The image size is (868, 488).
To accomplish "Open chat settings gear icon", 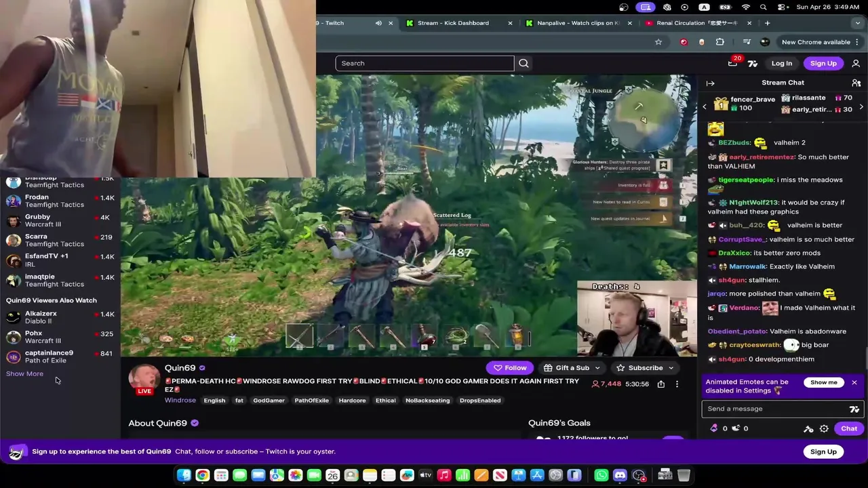I will pos(824,428).
